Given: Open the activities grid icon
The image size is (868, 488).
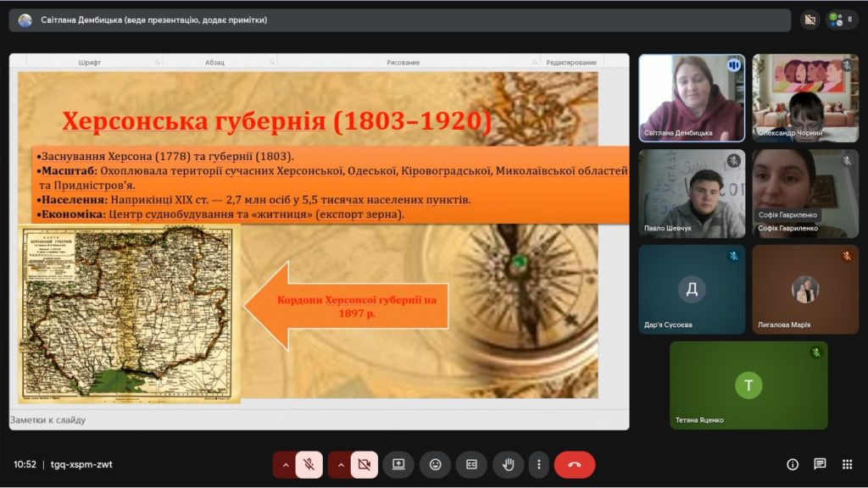Looking at the screenshot, I should tap(847, 464).
